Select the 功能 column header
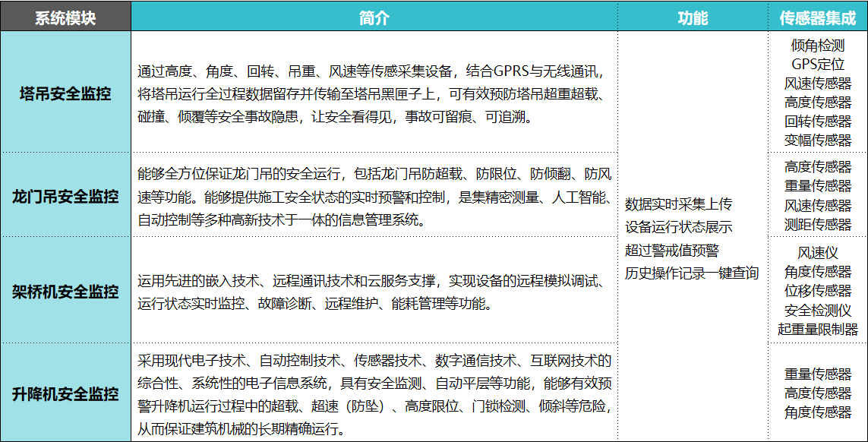 (692, 17)
